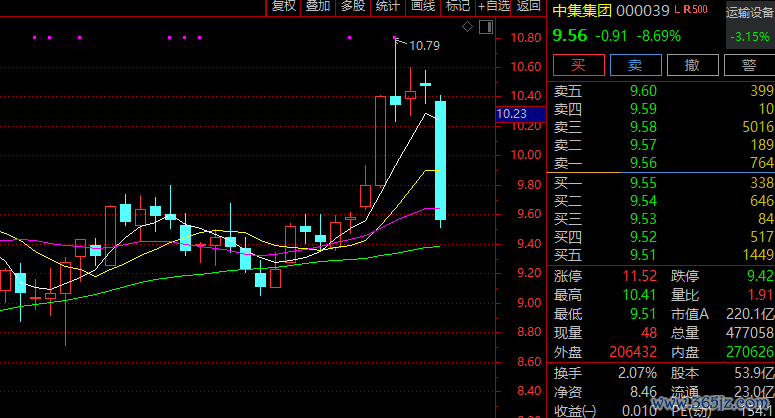
Task: Click 量比 value 1.91
Action: (x=761, y=295)
